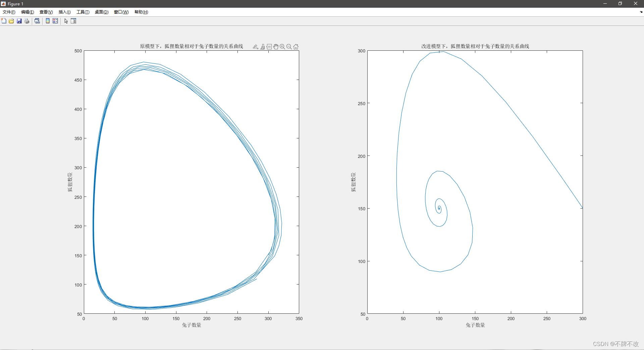
Task: Open the 帮助(H) menu
Action: pos(141,12)
